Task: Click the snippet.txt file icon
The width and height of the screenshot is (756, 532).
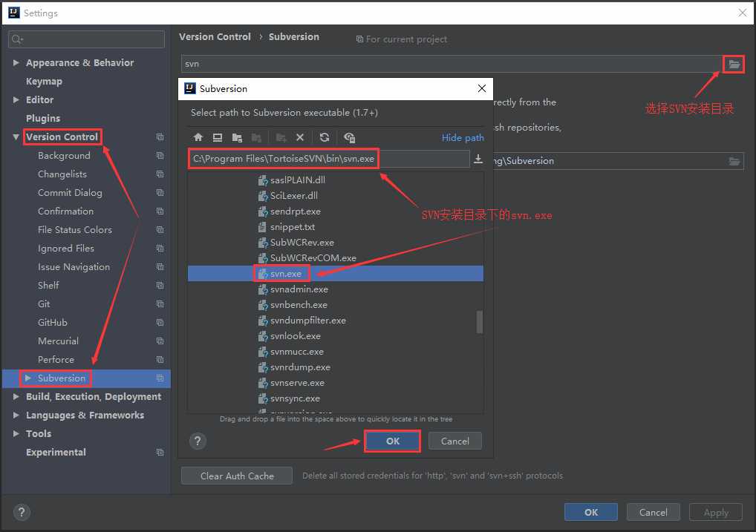Action: click(262, 227)
